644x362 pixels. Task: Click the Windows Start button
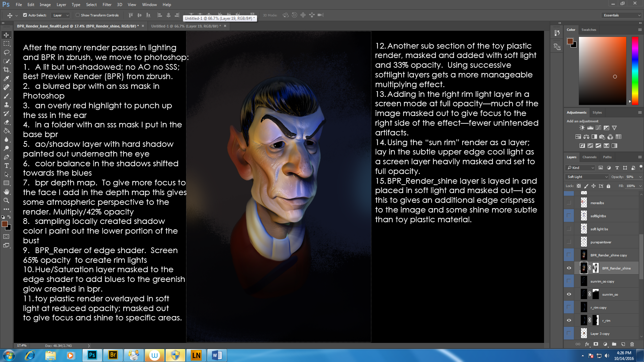9,355
